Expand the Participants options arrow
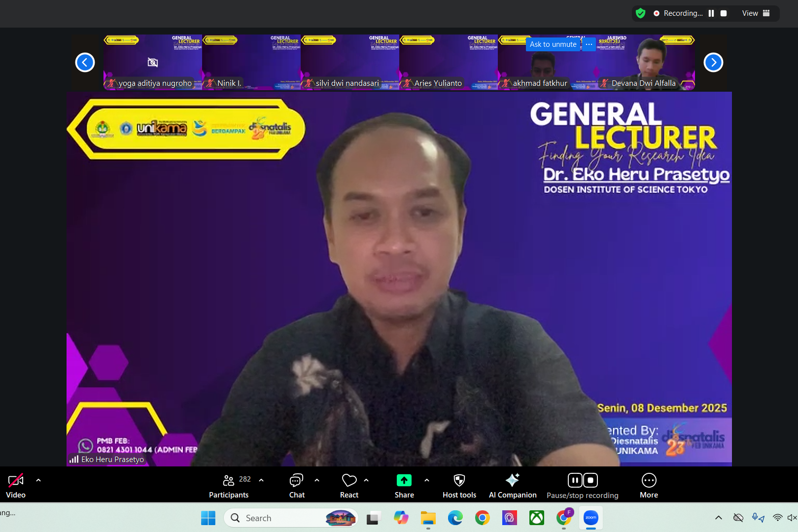This screenshot has height=532, width=798. point(261,480)
